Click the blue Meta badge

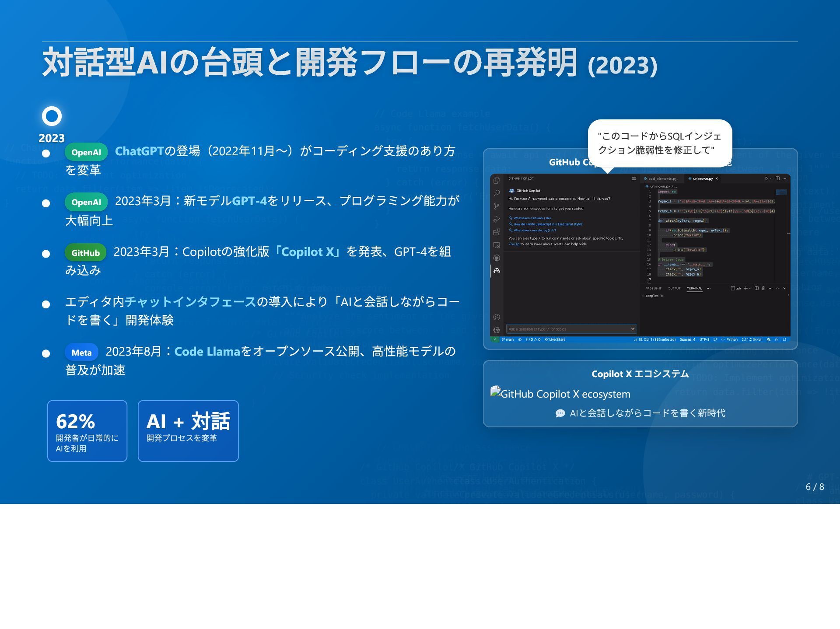point(82,353)
